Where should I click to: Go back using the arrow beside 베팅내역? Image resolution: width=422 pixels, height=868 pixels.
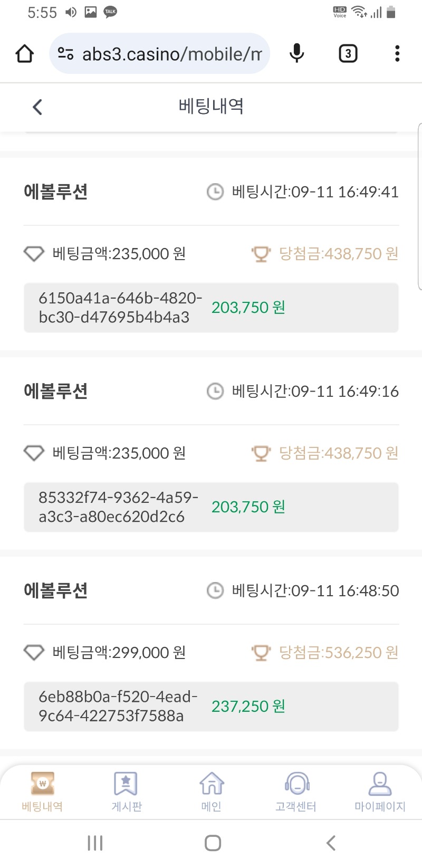[37, 107]
